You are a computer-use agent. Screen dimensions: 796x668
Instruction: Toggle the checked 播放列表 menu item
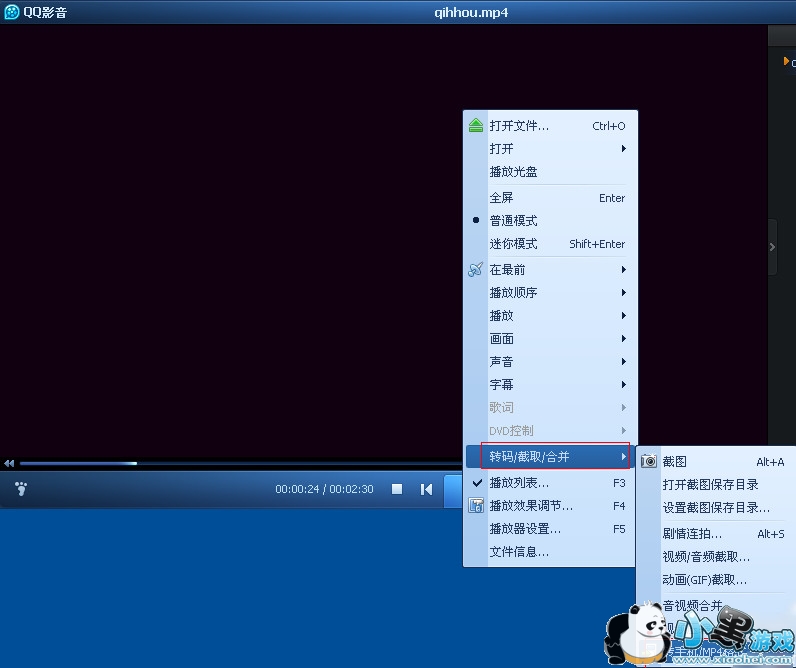click(x=519, y=483)
